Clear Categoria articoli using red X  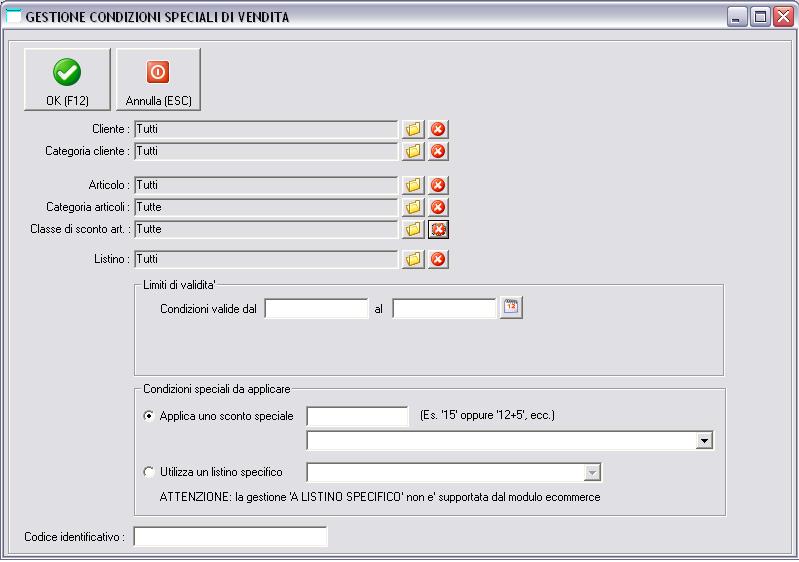coord(438,207)
